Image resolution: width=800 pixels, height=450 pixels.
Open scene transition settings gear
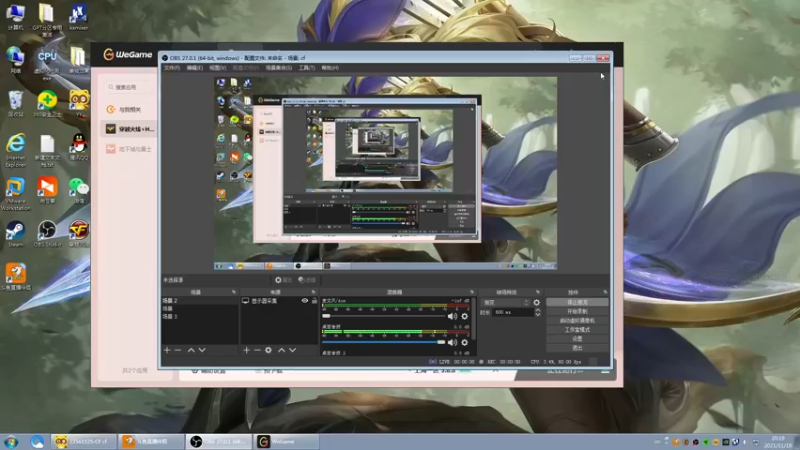tap(536, 303)
